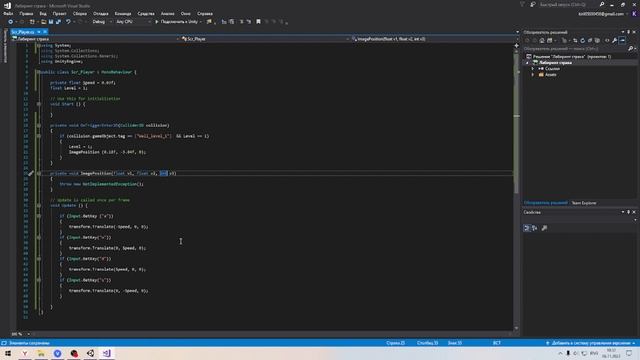Open Visual Studio from the taskbar
640x360 pixels.
(107, 353)
